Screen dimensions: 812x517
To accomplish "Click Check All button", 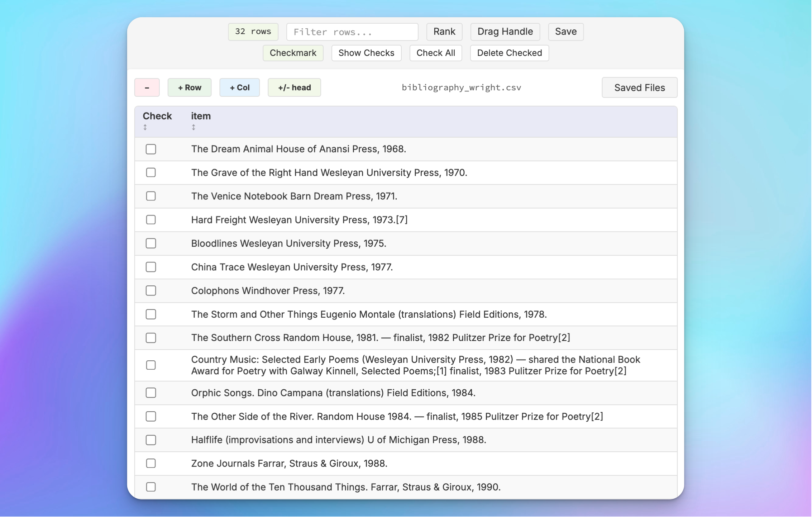I will tap(435, 53).
